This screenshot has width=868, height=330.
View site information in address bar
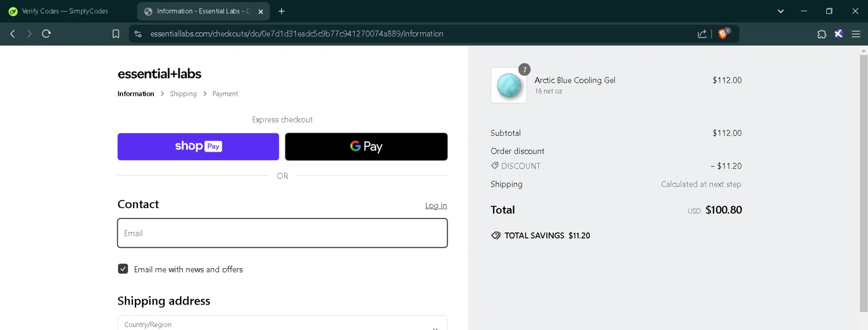point(138,34)
